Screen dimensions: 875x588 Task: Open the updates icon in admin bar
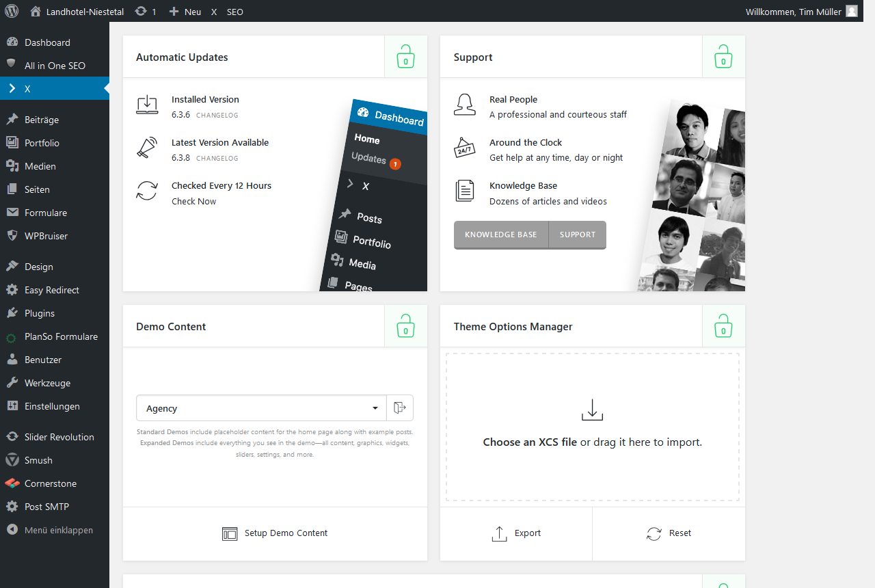click(x=145, y=12)
